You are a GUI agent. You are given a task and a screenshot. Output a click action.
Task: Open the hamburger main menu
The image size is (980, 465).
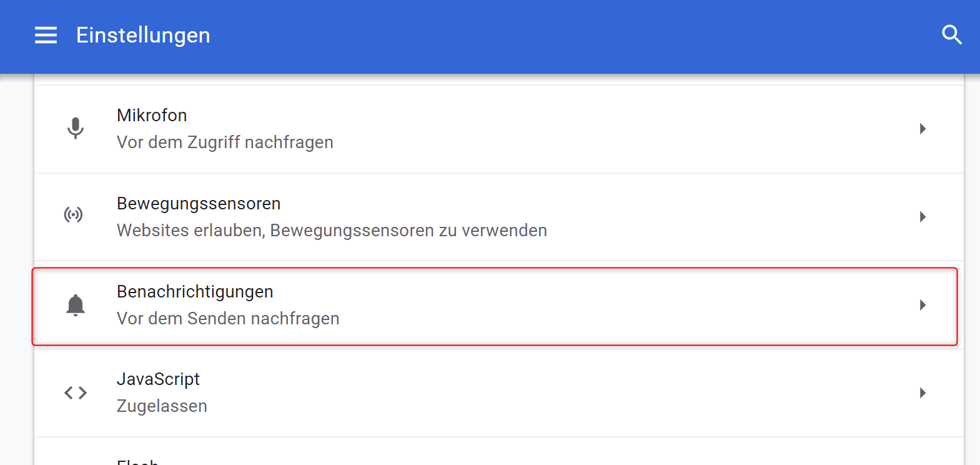click(x=46, y=36)
